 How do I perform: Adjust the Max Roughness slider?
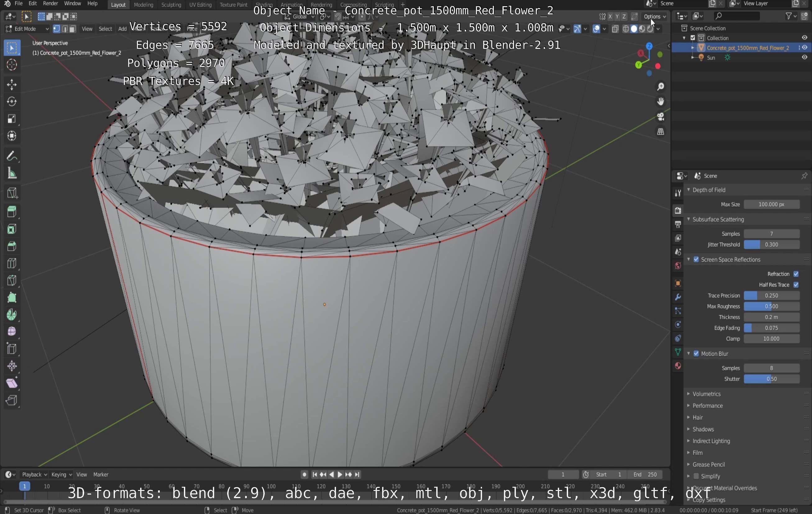[772, 307]
